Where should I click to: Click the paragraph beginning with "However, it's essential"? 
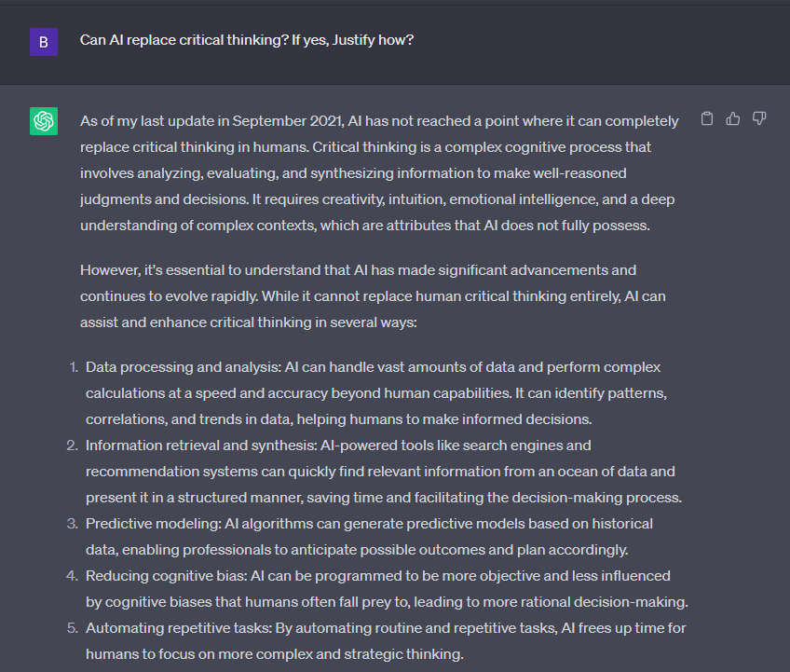click(373, 296)
